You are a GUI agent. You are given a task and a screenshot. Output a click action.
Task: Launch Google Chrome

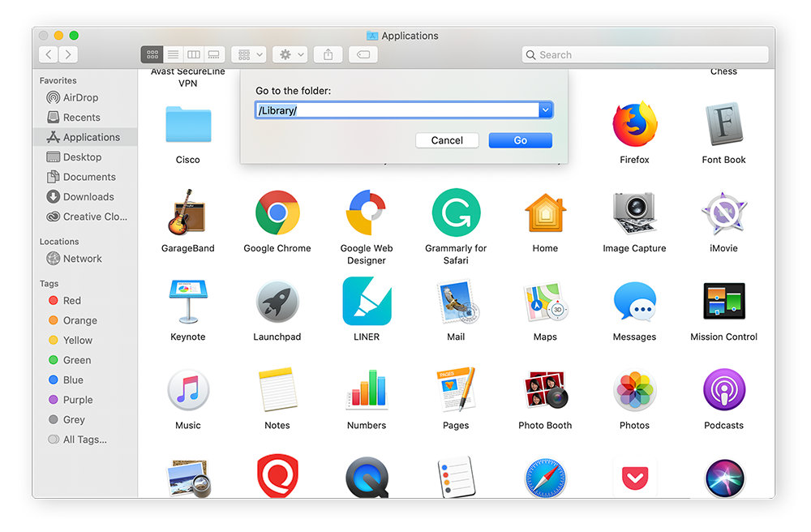[x=277, y=213]
